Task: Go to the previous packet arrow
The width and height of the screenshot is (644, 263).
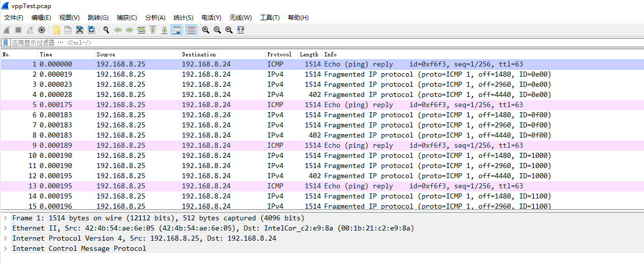Action: pyautogui.click(x=118, y=30)
